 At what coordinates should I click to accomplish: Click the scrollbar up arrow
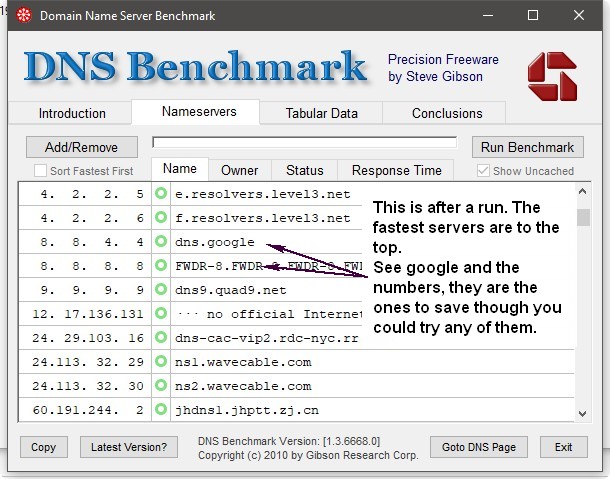click(x=582, y=191)
